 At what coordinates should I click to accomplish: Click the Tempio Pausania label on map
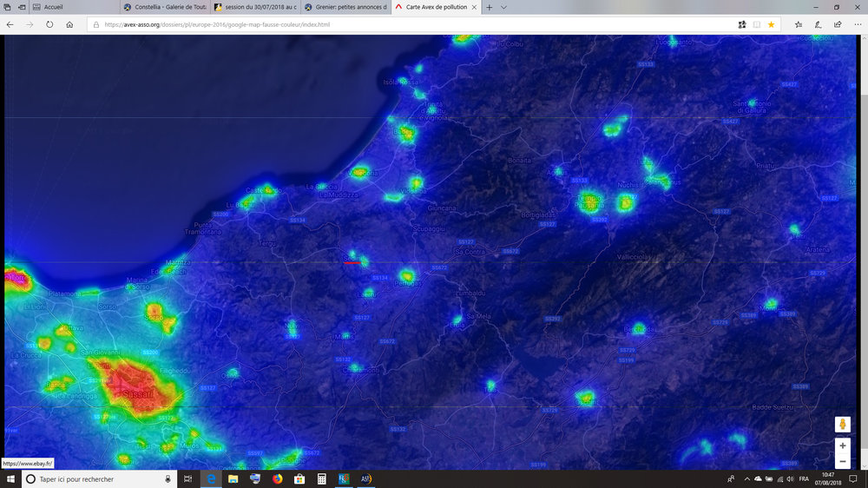point(589,202)
